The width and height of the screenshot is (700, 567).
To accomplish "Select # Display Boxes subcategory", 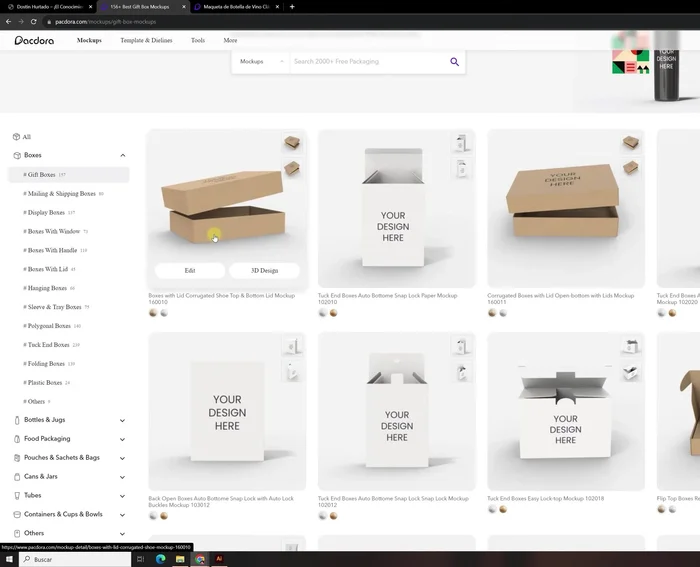I will pyautogui.click(x=47, y=213).
